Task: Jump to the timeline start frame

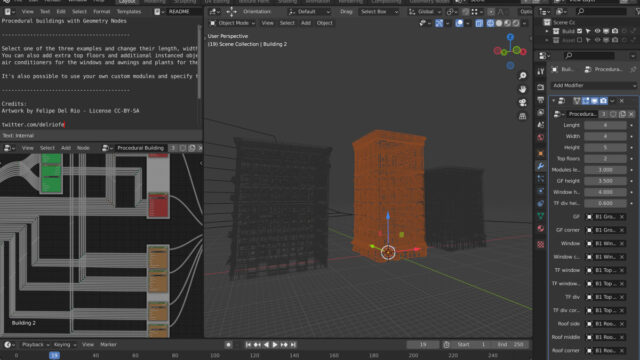Action: 248,344
